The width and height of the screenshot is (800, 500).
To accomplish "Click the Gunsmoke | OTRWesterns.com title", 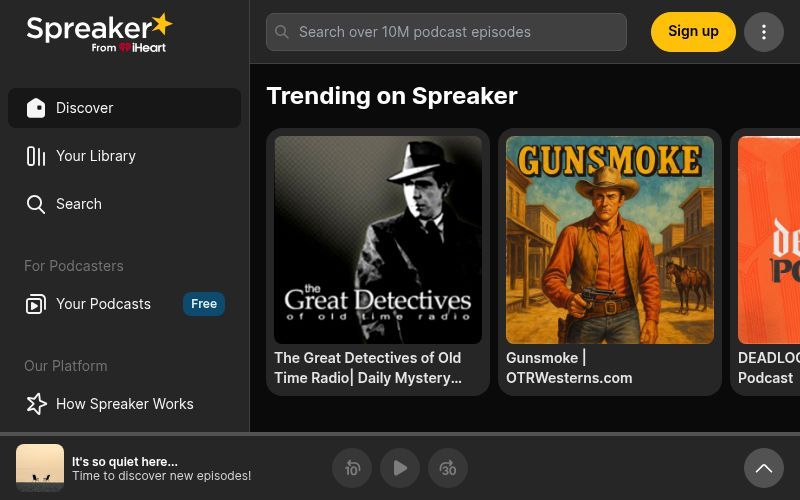I will coord(569,368).
